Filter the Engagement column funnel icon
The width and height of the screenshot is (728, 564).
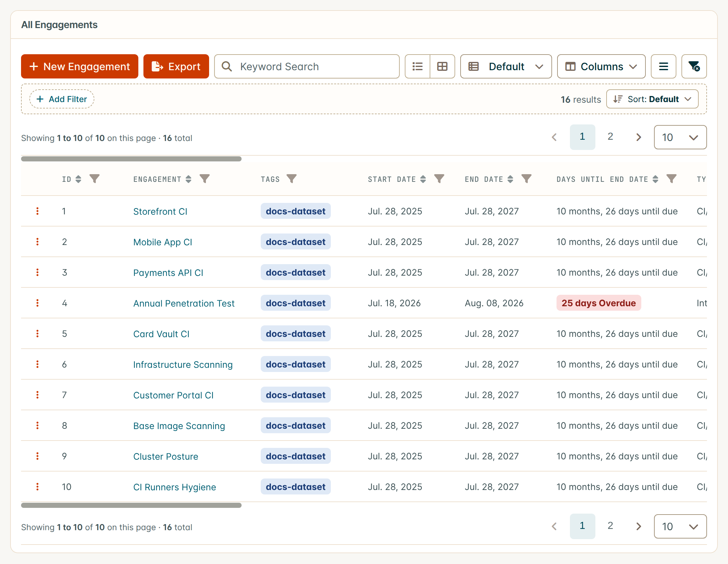205,179
